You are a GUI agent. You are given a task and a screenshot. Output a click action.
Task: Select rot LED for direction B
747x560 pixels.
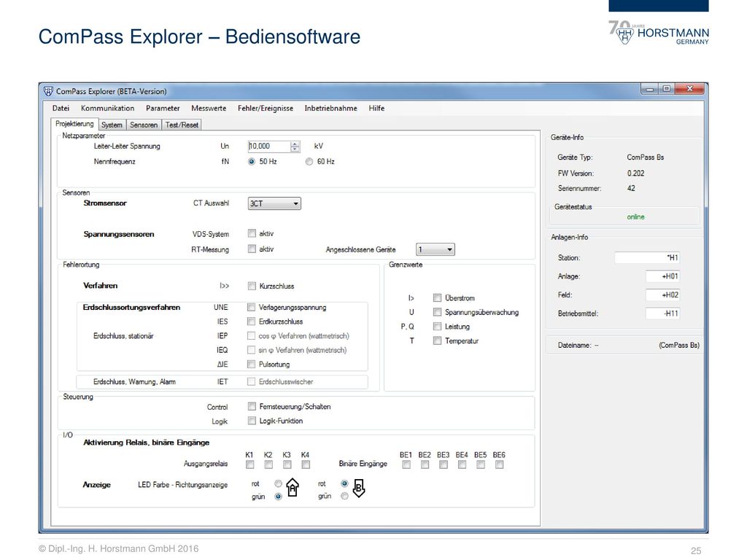click(344, 483)
